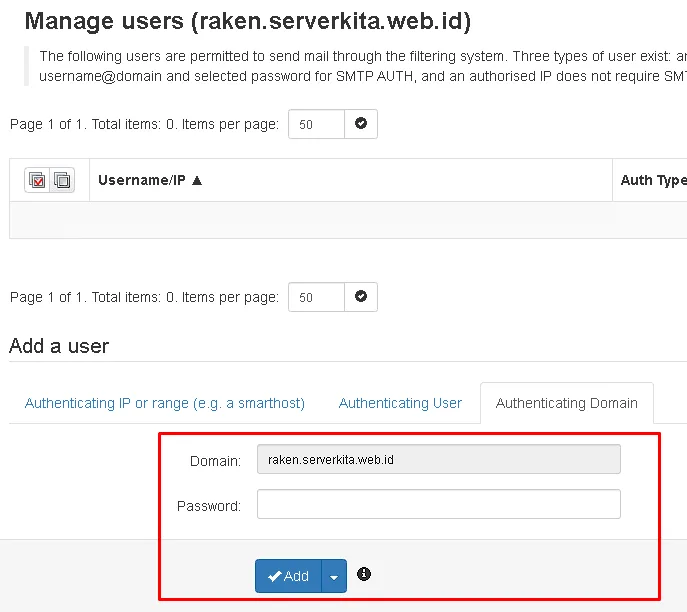Click the Password input field
This screenshot has height=612, width=687.
point(438,504)
